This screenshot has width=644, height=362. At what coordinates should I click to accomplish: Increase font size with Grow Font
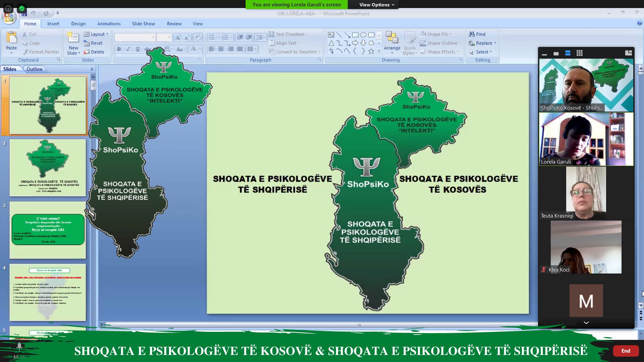tap(178, 37)
